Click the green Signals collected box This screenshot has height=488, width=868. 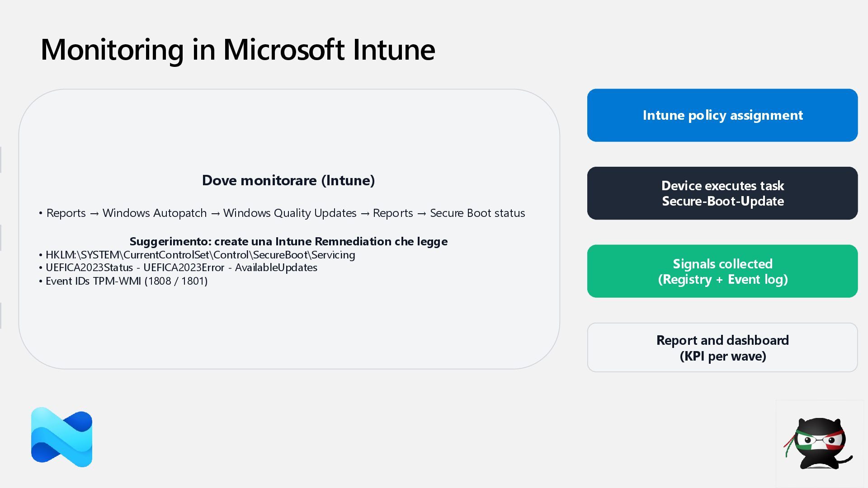722,271
